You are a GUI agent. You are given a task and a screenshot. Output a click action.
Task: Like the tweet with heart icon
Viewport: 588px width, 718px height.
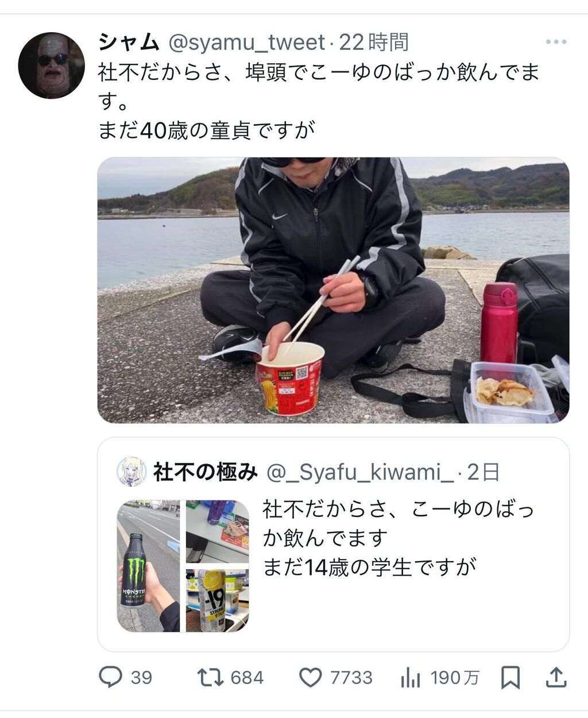[x=311, y=678]
